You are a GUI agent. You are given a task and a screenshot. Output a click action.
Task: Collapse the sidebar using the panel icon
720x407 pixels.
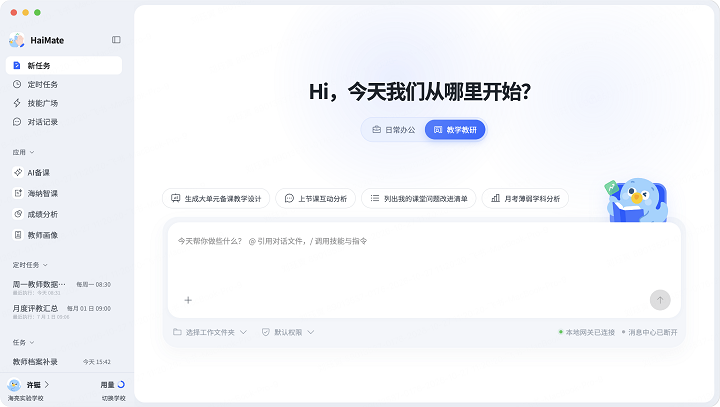pyautogui.click(x=116, y=40)
